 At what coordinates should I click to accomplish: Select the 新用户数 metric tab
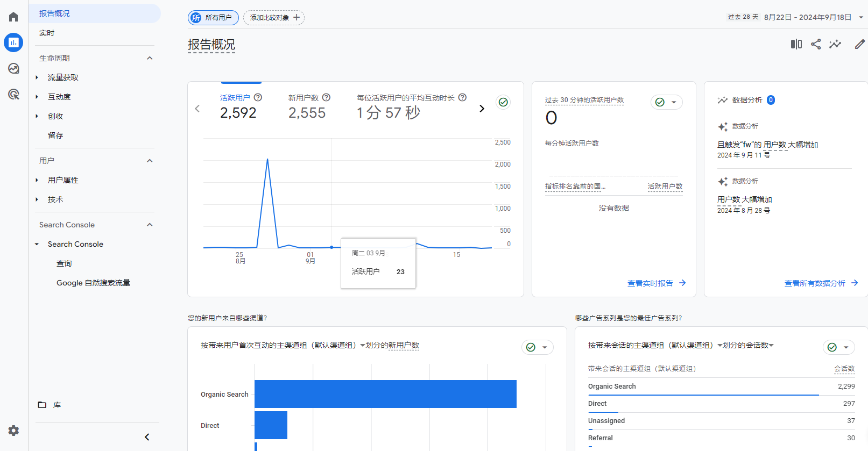pyautogui.click(x=309, y=106)
